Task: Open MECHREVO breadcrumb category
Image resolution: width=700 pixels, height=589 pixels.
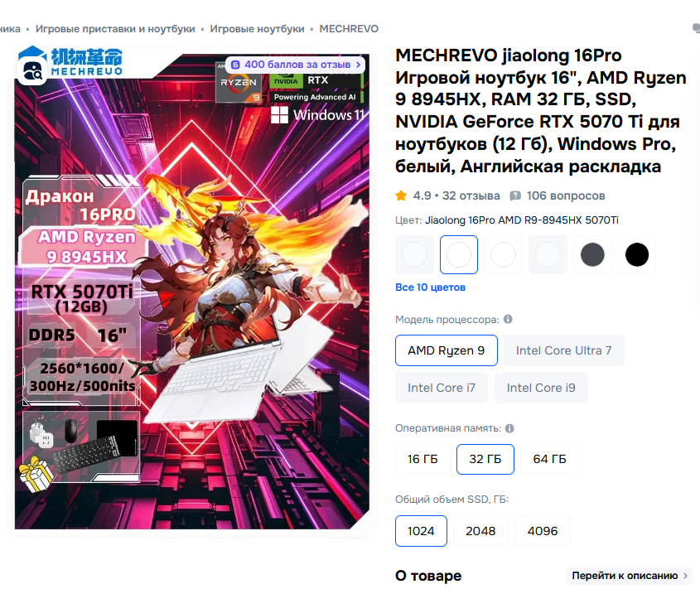Action: tap(349, 29)
